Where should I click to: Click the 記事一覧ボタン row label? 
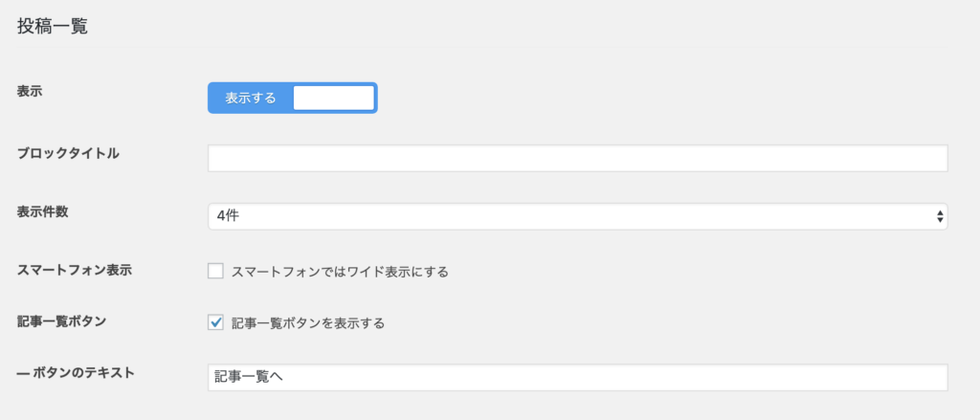[61, 321]
